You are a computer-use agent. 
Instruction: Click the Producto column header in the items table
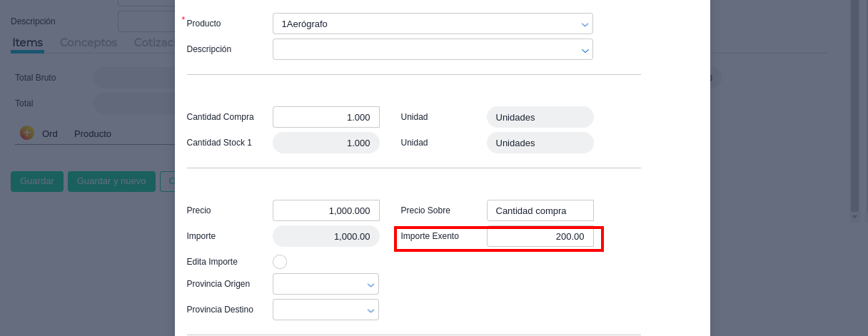click(93, 134)
